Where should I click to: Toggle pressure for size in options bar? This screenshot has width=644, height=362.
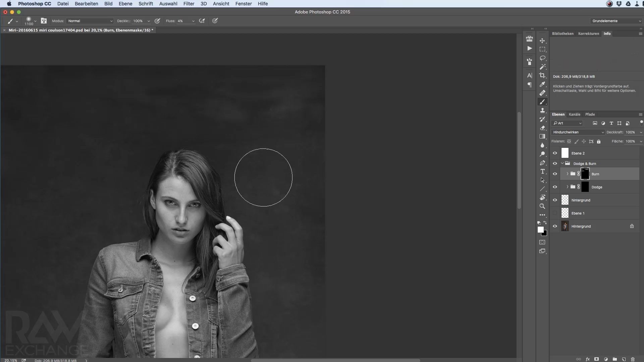pyautogui.click(x=215, y=21)
